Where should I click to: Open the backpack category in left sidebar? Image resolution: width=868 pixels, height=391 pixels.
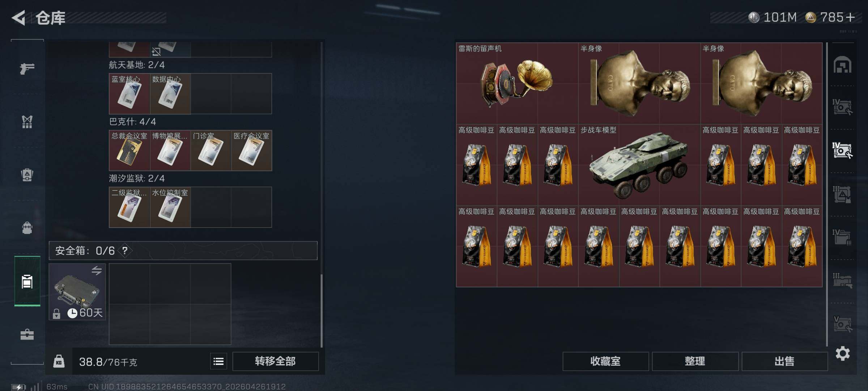27,228
